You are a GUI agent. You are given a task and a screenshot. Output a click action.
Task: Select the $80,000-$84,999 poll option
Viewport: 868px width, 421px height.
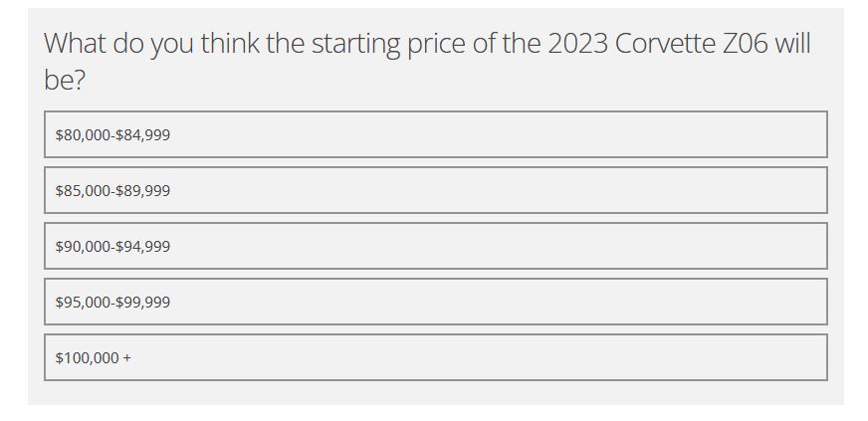(436, 134)
